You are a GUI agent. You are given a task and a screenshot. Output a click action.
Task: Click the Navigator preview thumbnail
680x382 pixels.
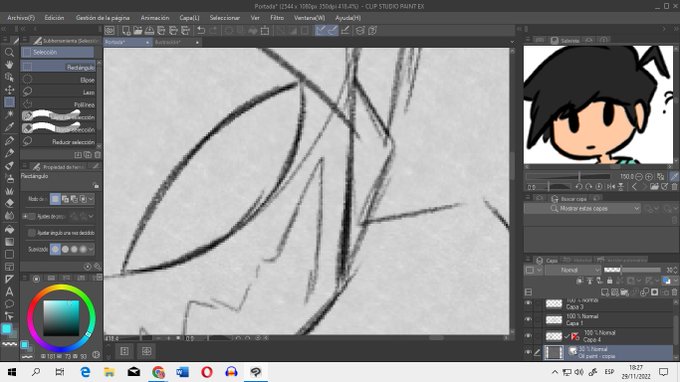599,105
